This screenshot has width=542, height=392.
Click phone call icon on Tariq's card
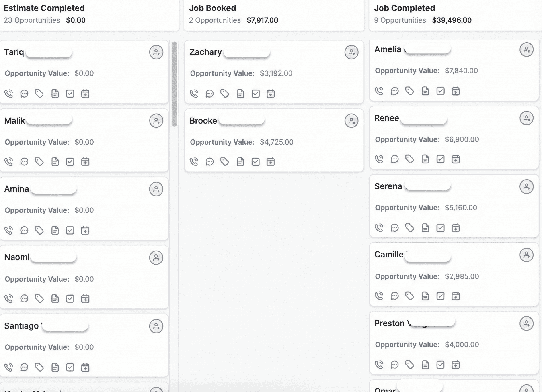point(9,94)
